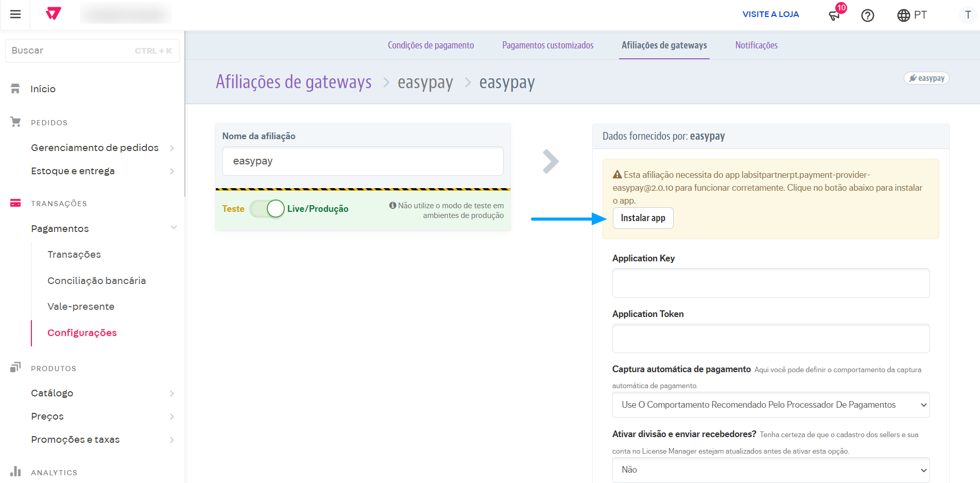Toggle the Teste / Live/Produção switch
Image resolution: width=980 pixels, height=483 pixels.
[x=267, y=209]
